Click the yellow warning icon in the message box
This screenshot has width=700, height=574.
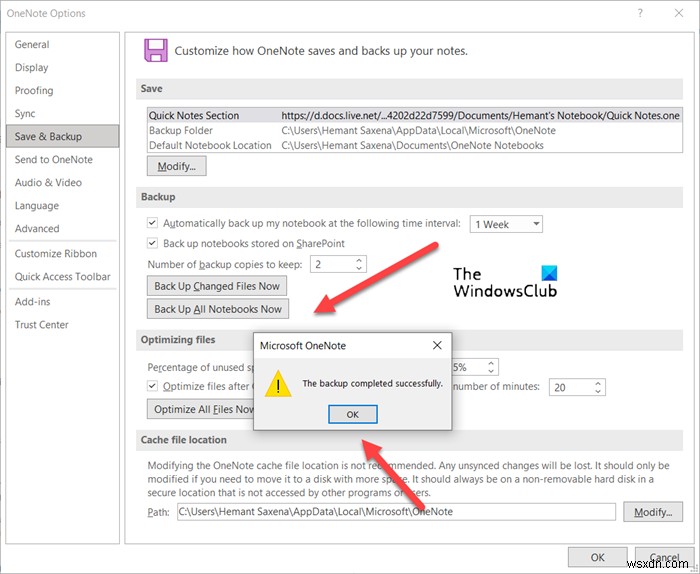point(278,384)
